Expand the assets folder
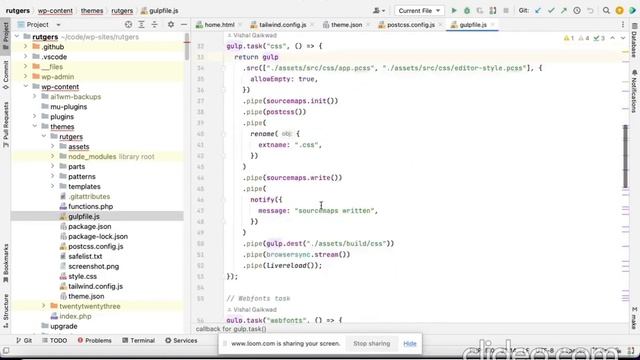 (x=53, y=146)
